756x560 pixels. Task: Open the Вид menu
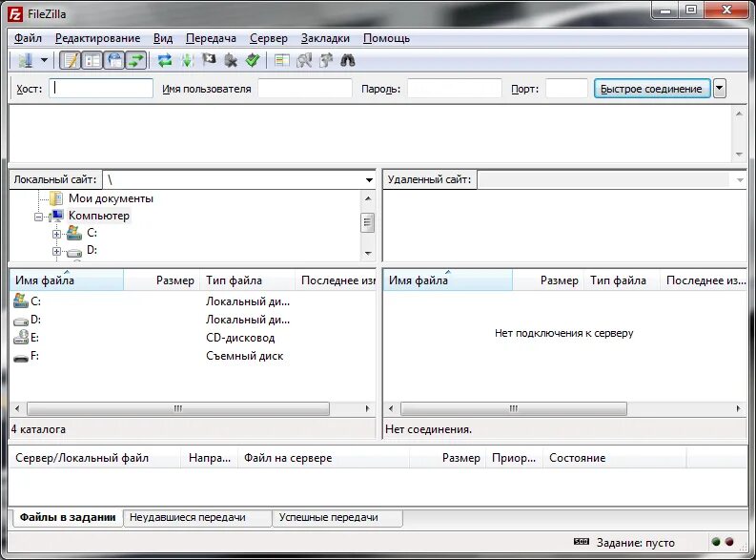click(163, 38)
